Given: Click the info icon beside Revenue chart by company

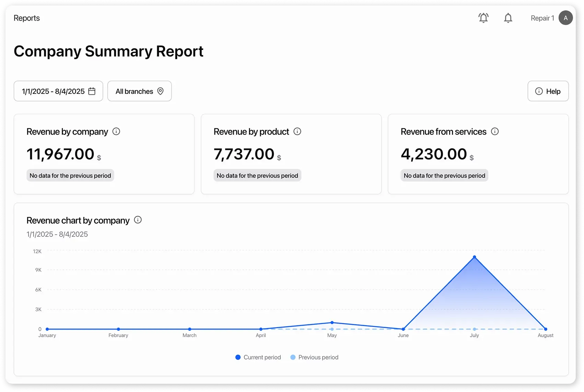Looking at the screenshot, I should [138, 220].
